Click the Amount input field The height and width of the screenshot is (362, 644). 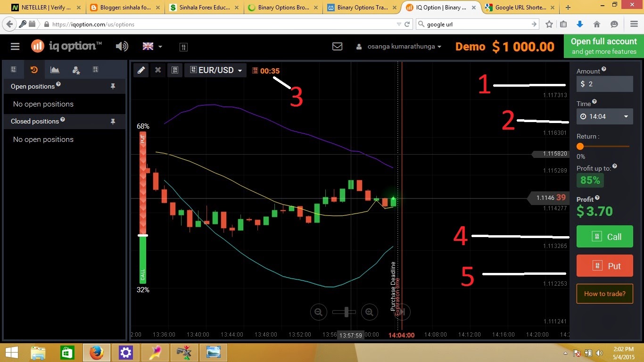[604, 84]
